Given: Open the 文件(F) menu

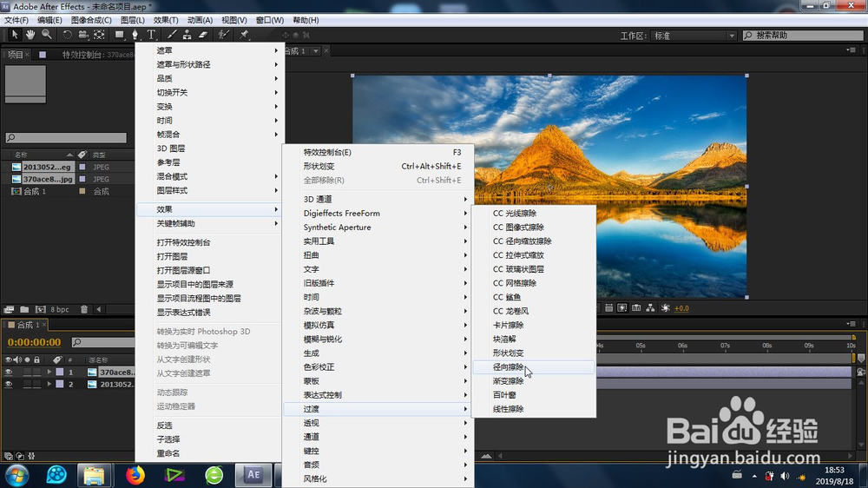Looking at the screenshot, I should 16,20.
